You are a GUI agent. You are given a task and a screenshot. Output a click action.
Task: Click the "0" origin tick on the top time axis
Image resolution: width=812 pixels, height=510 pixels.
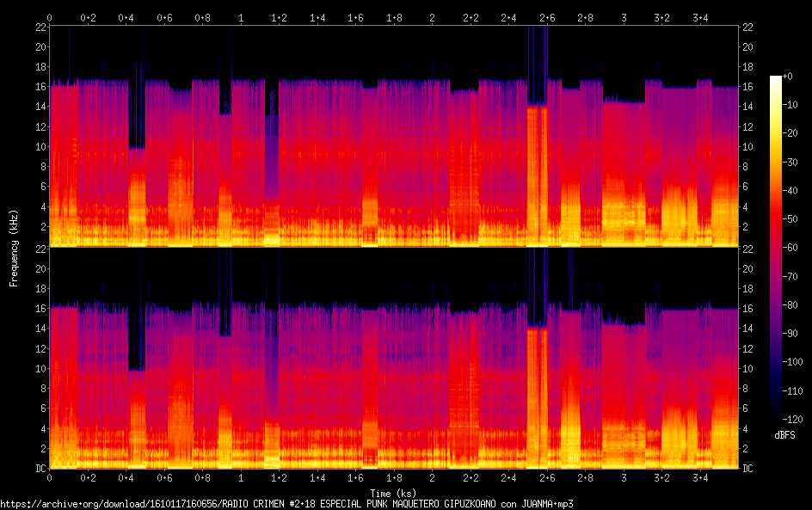tap(50, 18)
